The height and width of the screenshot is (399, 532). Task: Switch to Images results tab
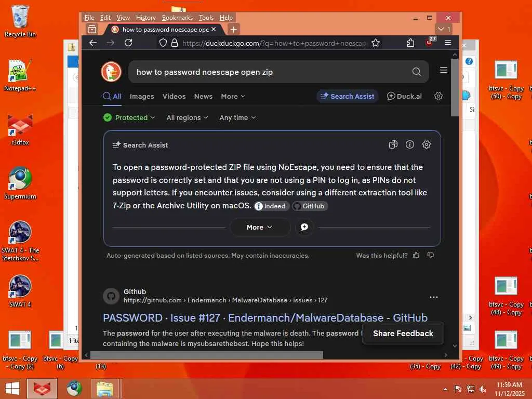(142, 96)
